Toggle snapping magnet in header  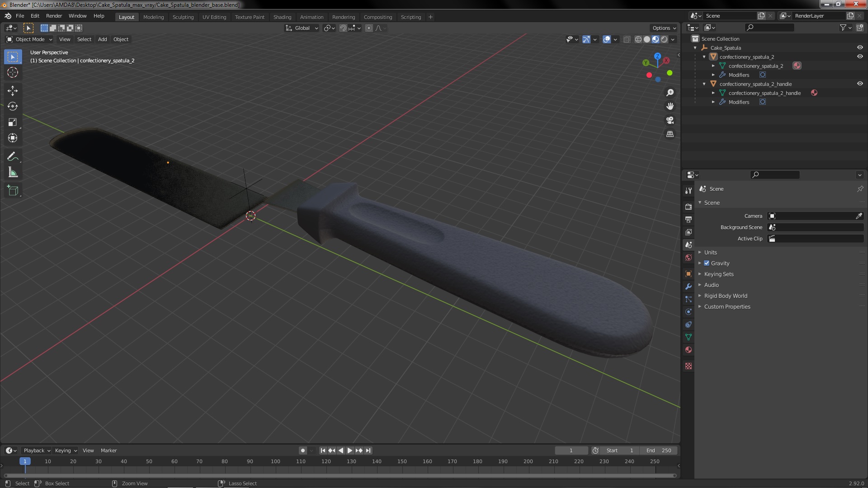click(x=343, y=28)
